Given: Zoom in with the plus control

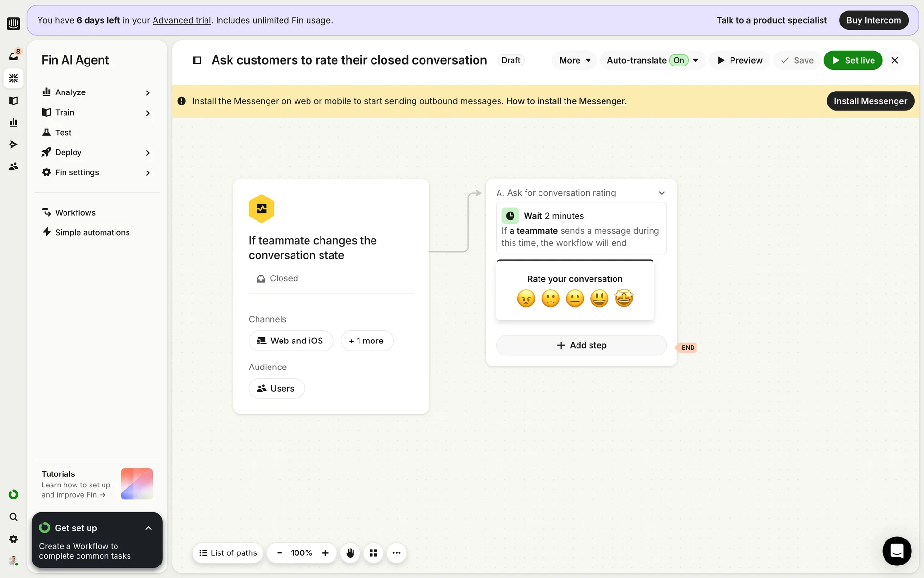Looking at the screenshot, I should 325,553.
